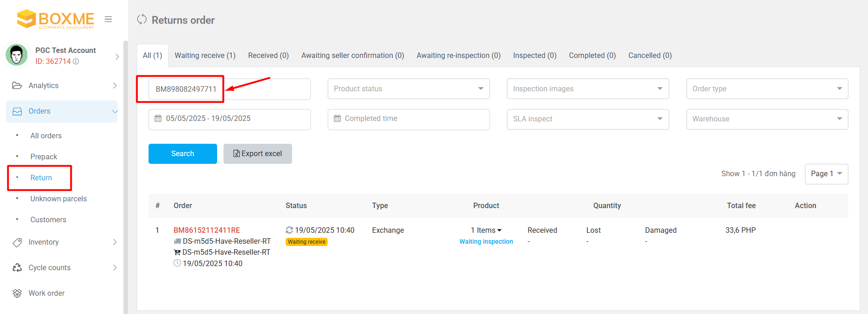Image resolution: width=868 pixels, height=314 pixels.
Task: Expand the Order type dropdown
Action: click(x=767, y=89)
